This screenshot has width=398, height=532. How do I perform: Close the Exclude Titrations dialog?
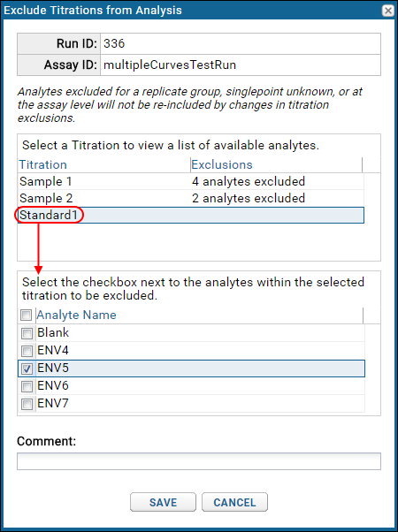click(x=387, y=11)
